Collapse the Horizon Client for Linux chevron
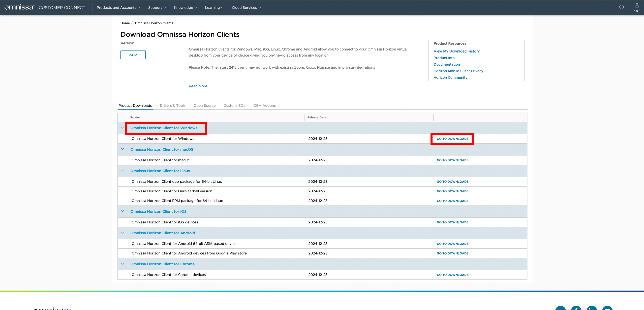Image resolution: width=644 pixels, height=310 pixels. 122,171
